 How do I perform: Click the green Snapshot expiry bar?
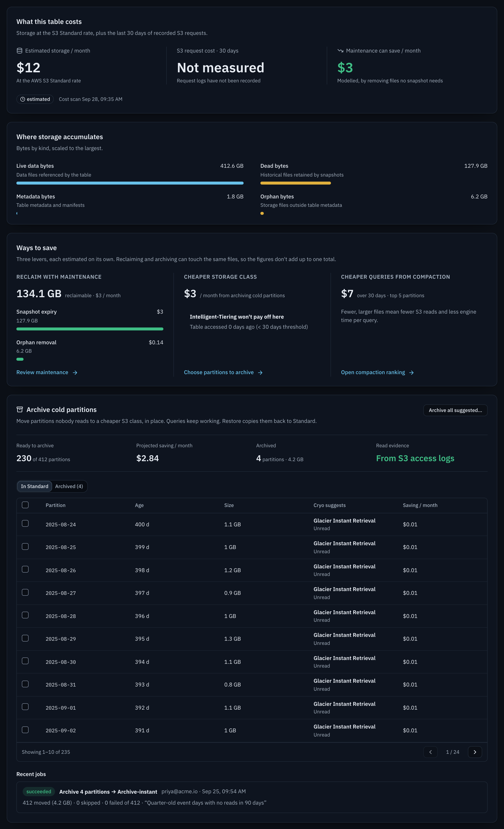tap(90, 329)
